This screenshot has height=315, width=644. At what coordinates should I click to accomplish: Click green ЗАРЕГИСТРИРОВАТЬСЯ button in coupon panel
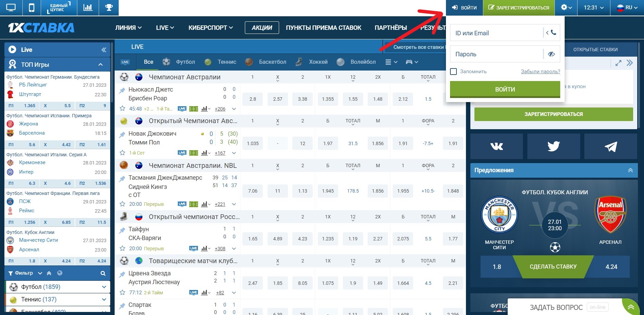tap(553, 114)
